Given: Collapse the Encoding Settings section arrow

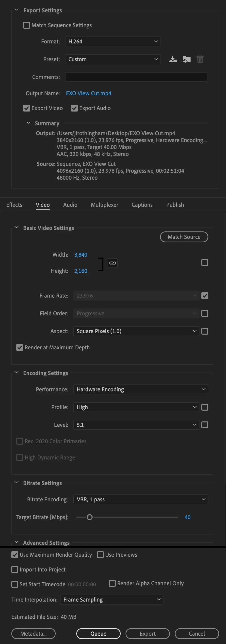Looking at the screenshot, I should 17,373.
